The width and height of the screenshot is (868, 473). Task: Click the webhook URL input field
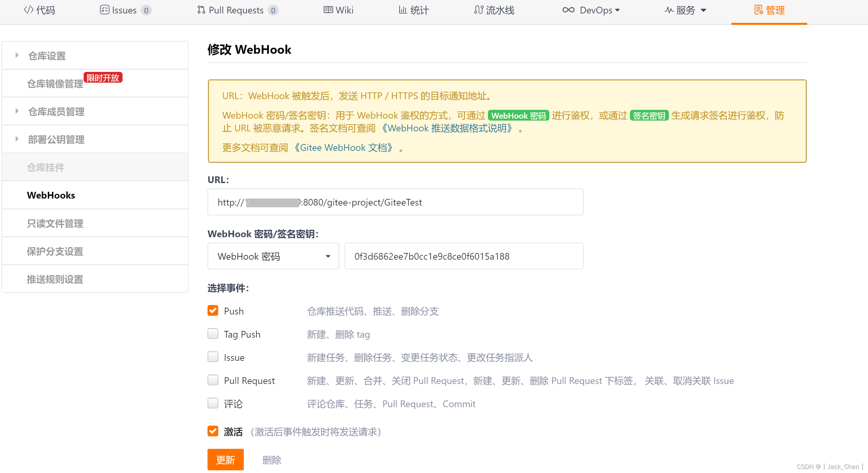(x=395, y=202)
